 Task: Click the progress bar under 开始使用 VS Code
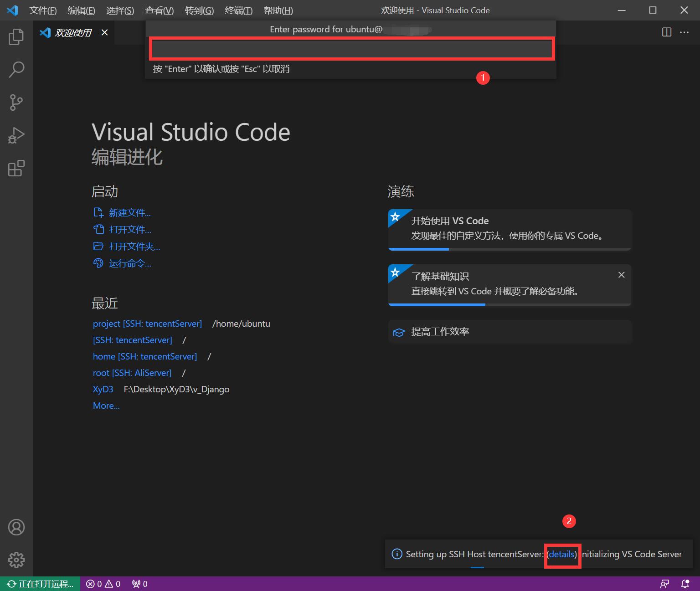click(x=510, y=249)
